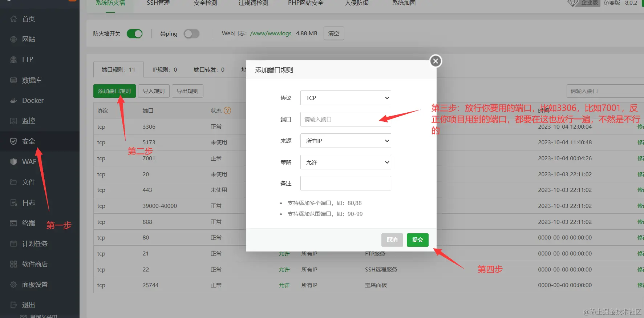This screenshot has width=644, height=318.
Task: Click the 提交 button
Action: (x=418, y=240)
